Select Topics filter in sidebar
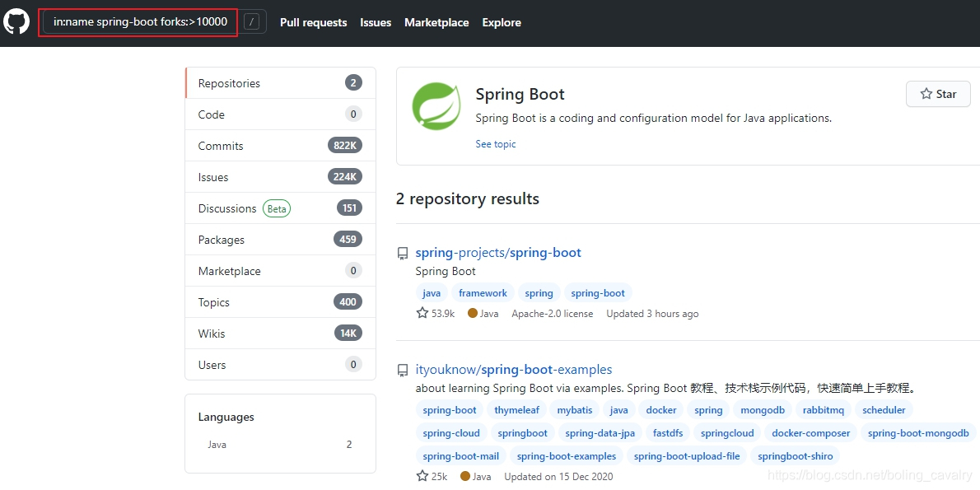 281,302
